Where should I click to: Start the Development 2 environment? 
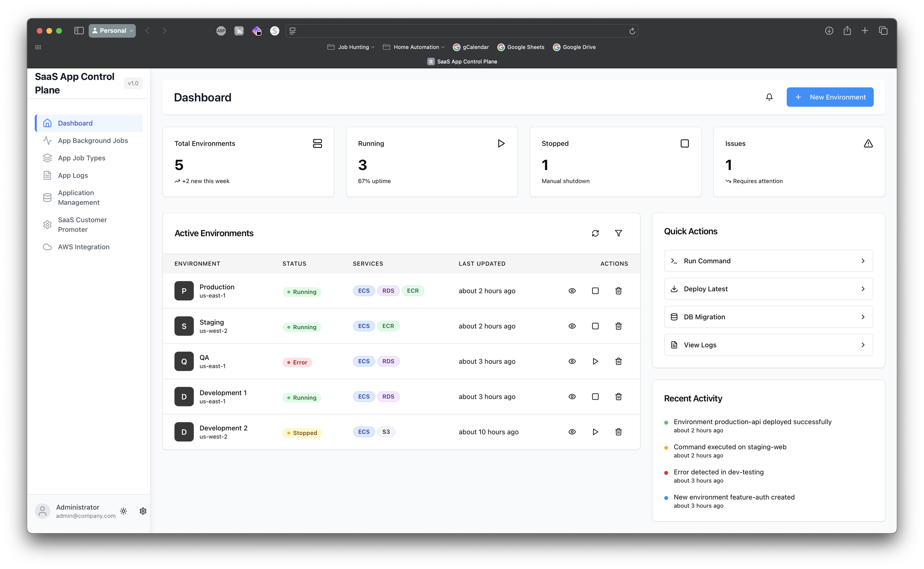pyautogui.click(x=595, y=432)
